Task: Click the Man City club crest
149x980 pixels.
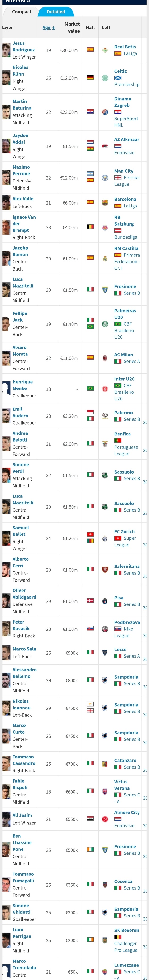Action: tap(105, 178)
